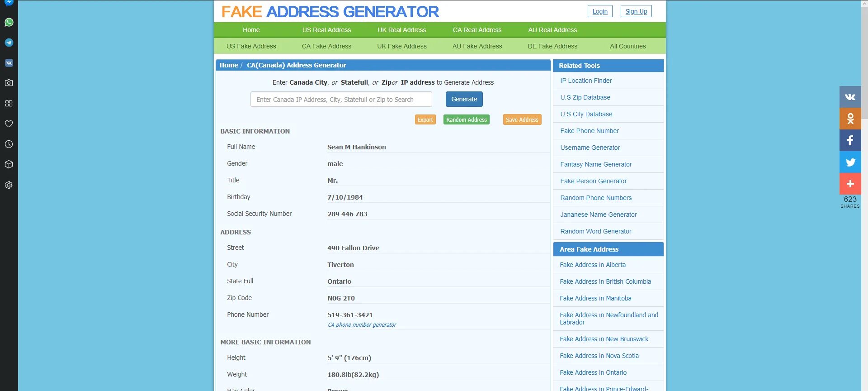Open U.S City Database link
Image resolution: width=868 pixels, height=391 pixels.
pos(586,114)
